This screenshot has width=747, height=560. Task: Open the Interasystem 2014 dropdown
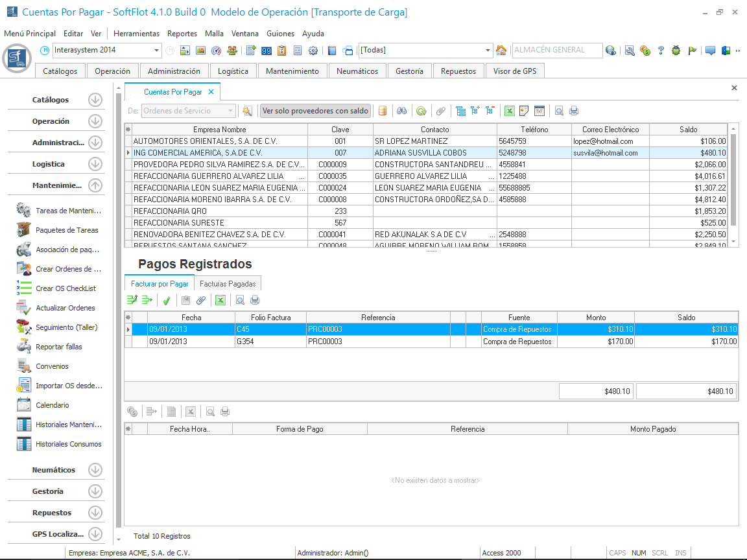coord(157,51)
